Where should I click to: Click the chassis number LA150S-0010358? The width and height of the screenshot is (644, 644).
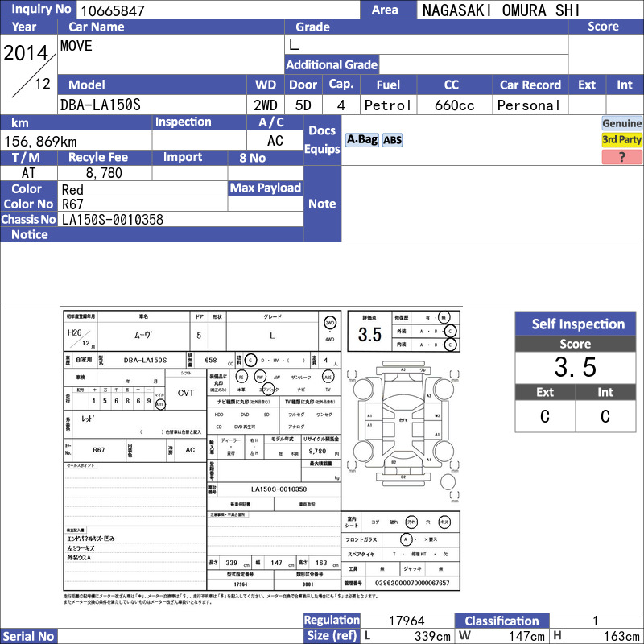tap(113, 220)
